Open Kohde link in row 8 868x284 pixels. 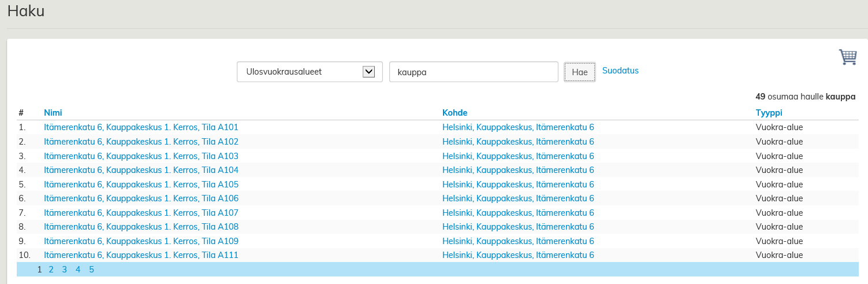518,227
